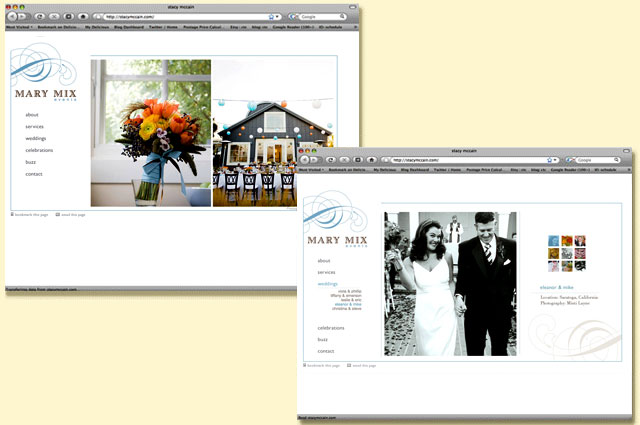Open the buzz link in the front window
Screen dimensions: 640x425
tap(323, 339)
